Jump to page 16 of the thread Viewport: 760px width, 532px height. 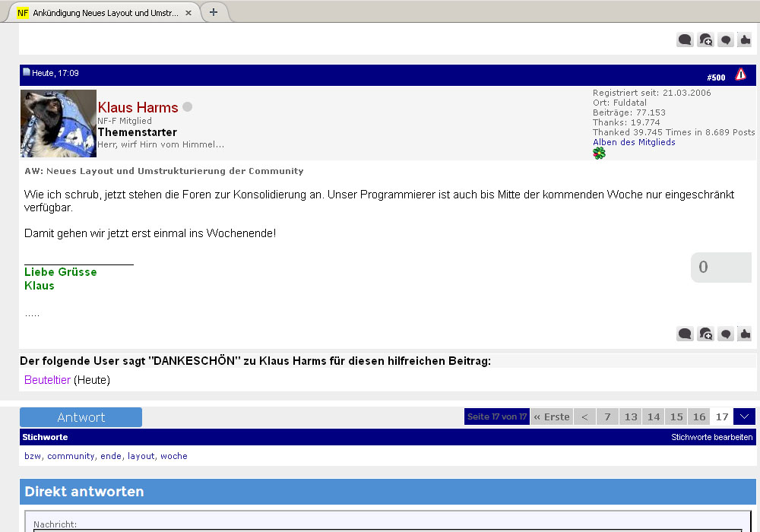point(699,416)
